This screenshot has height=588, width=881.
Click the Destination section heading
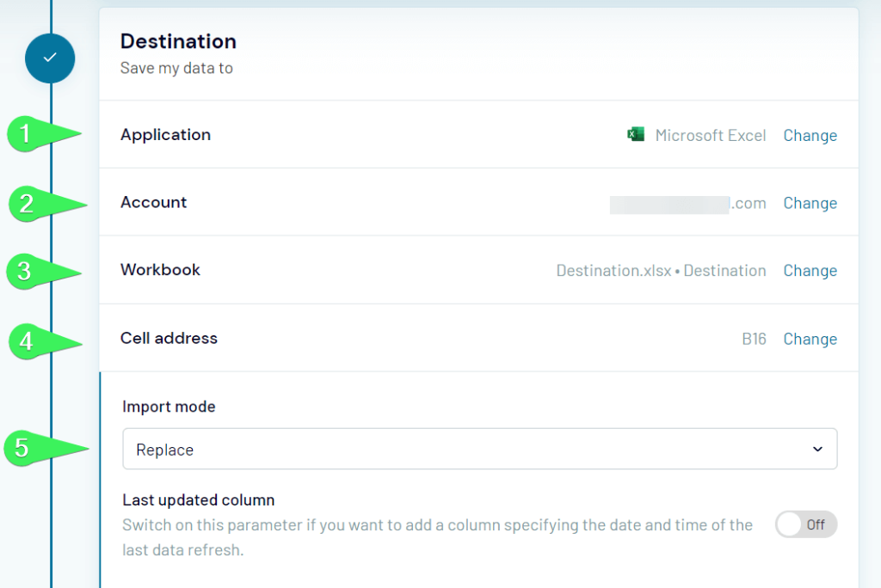(x=178, y=41)
